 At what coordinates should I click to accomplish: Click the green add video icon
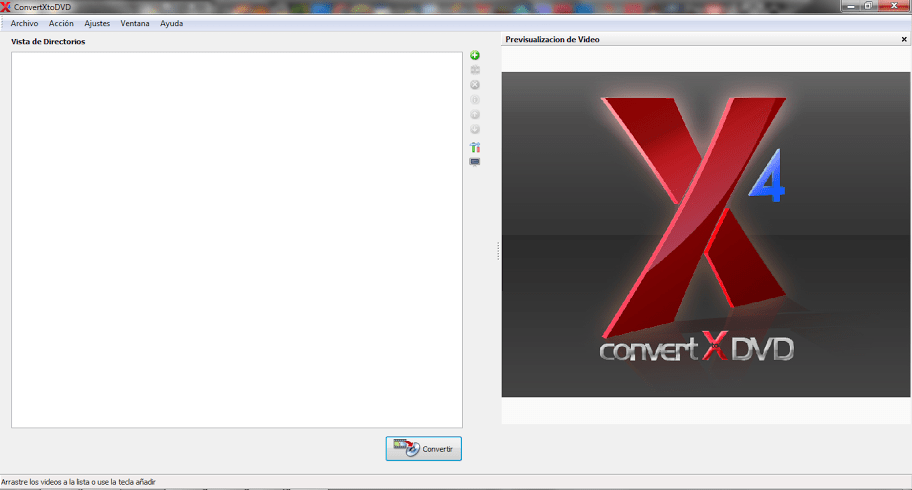(x=475, y=55)
